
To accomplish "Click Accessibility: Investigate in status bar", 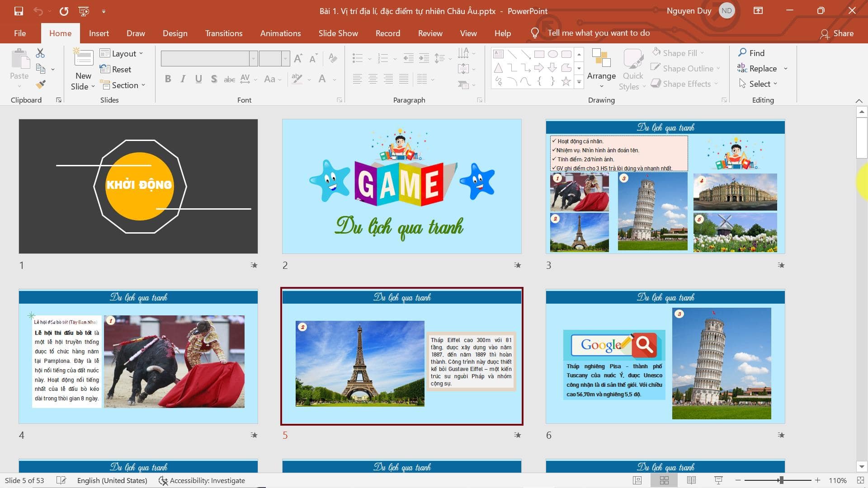I will (202, 480).
